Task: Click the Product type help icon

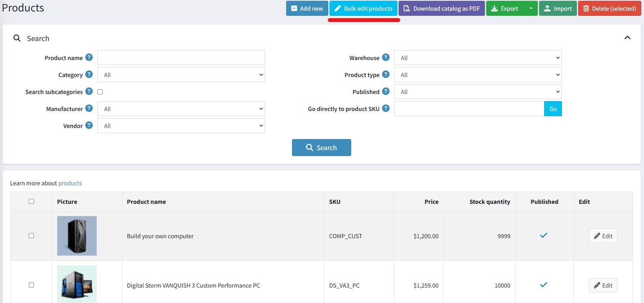Action: click(x=386, y=74)
